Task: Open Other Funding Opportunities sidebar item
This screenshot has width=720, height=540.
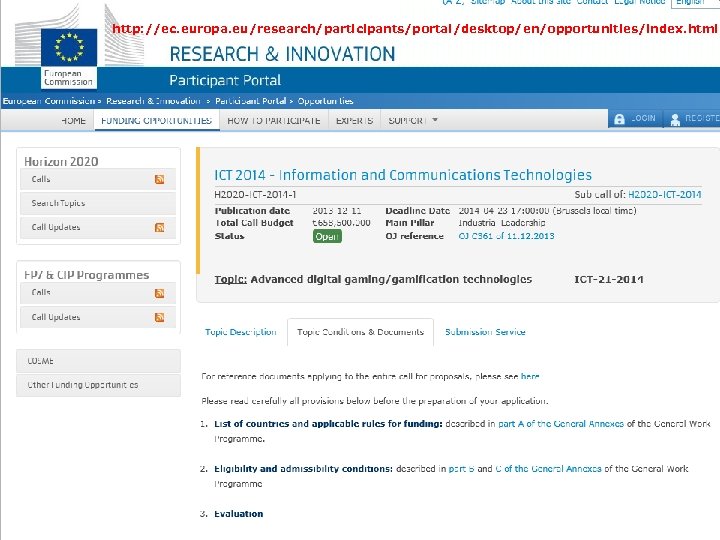Action: [x=98, y=385]
